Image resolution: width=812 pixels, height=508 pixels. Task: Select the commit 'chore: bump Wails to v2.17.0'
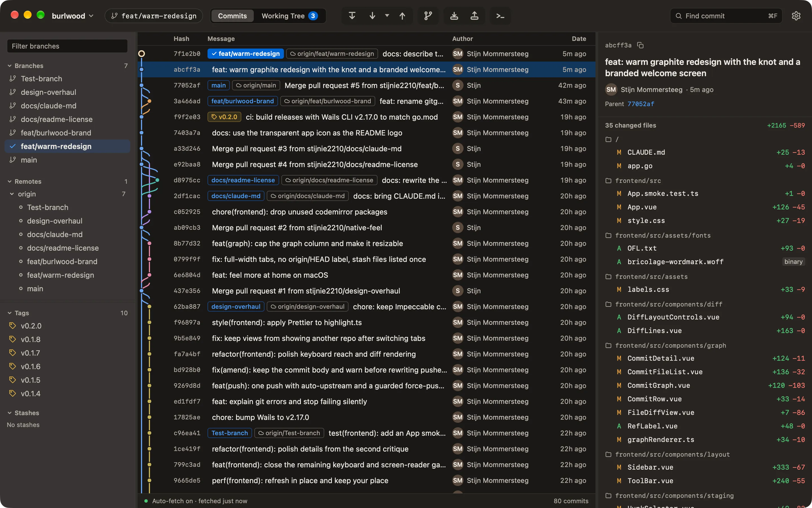click(x=367, y=417)
